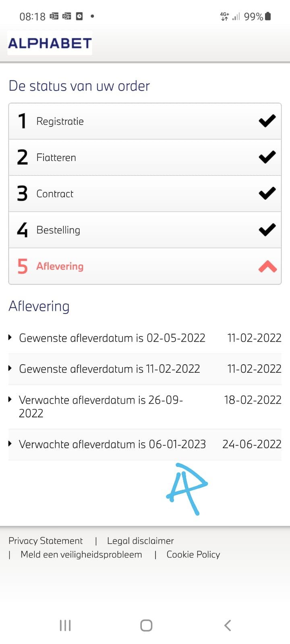Image resolution: width=290 pixels, height=644 pixels.
Task: Tap the Registratie step checkmark
Action: tap(267, 121)
